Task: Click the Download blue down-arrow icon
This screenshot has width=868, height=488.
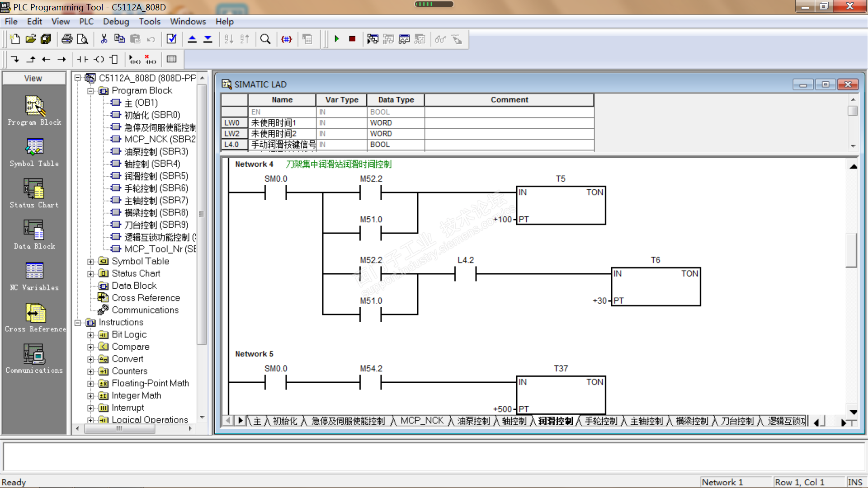Action: click(208, 39)
